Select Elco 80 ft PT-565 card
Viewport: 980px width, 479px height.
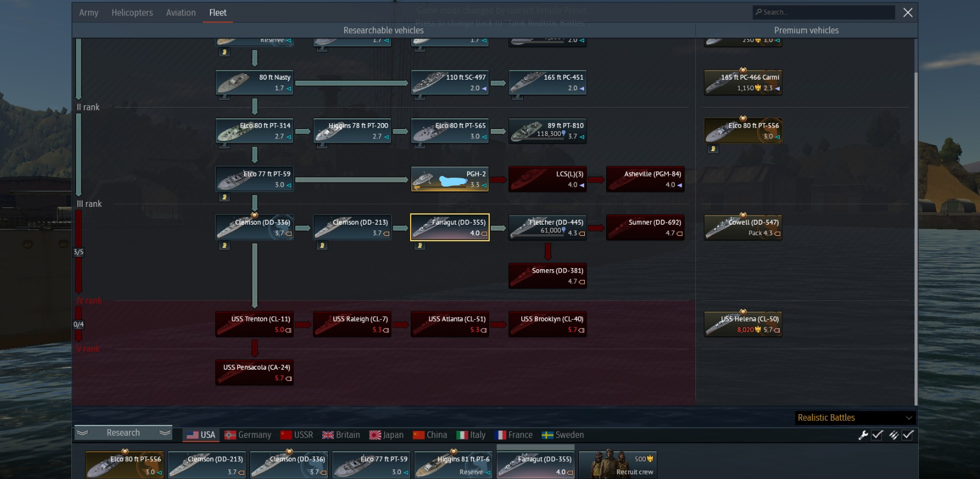point(450,131)
